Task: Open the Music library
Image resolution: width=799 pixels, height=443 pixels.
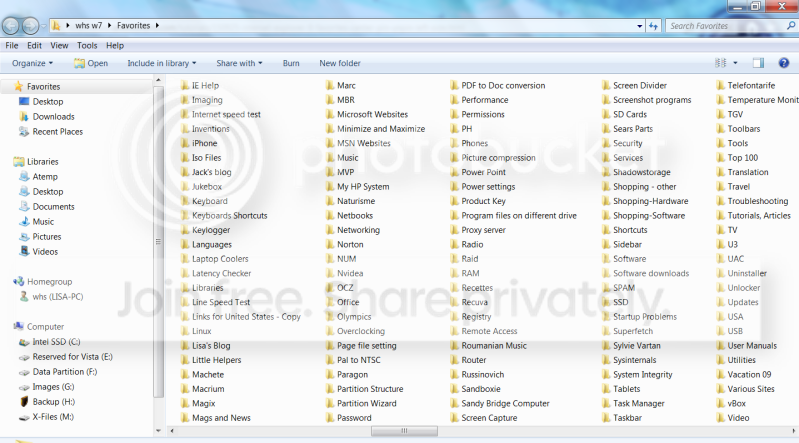Action: (x=36, y=222)
